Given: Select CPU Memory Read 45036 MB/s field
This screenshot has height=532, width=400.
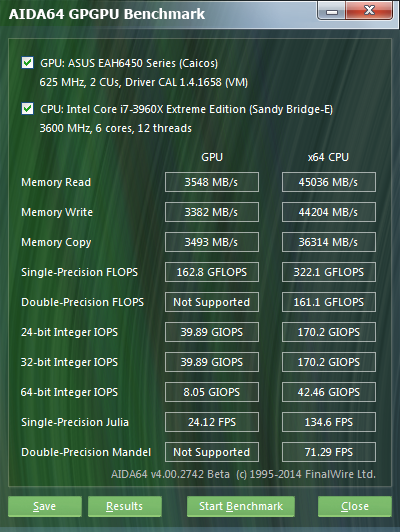Looking at the screenshot, I should tap(329, 182).
